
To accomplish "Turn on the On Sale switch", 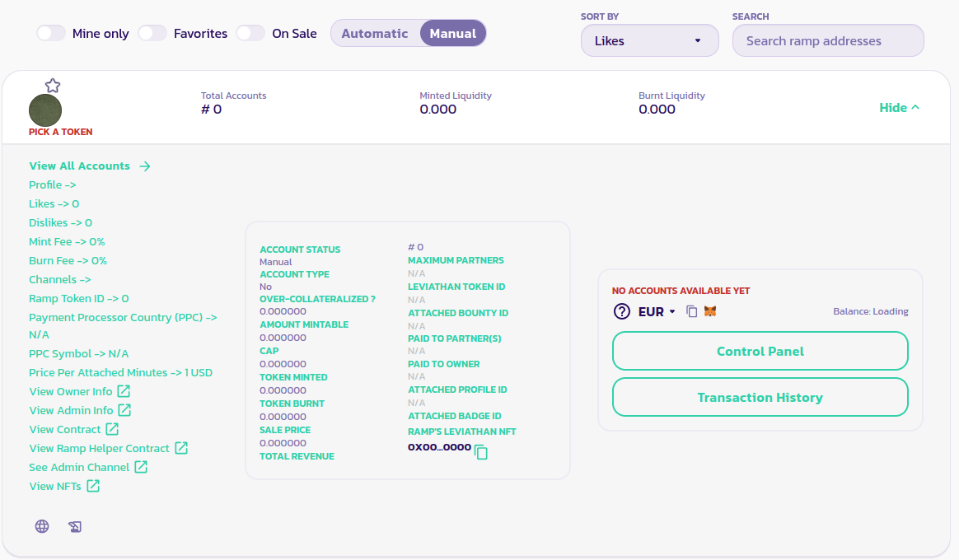I will pyautogui.click(x=250, y=34).
